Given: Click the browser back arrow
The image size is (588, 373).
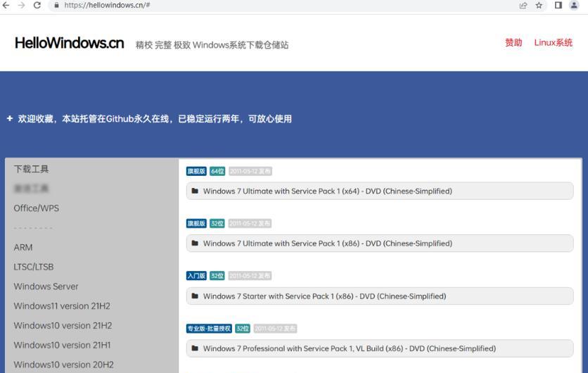Looking at the screenshot, I should click(6, 5).
